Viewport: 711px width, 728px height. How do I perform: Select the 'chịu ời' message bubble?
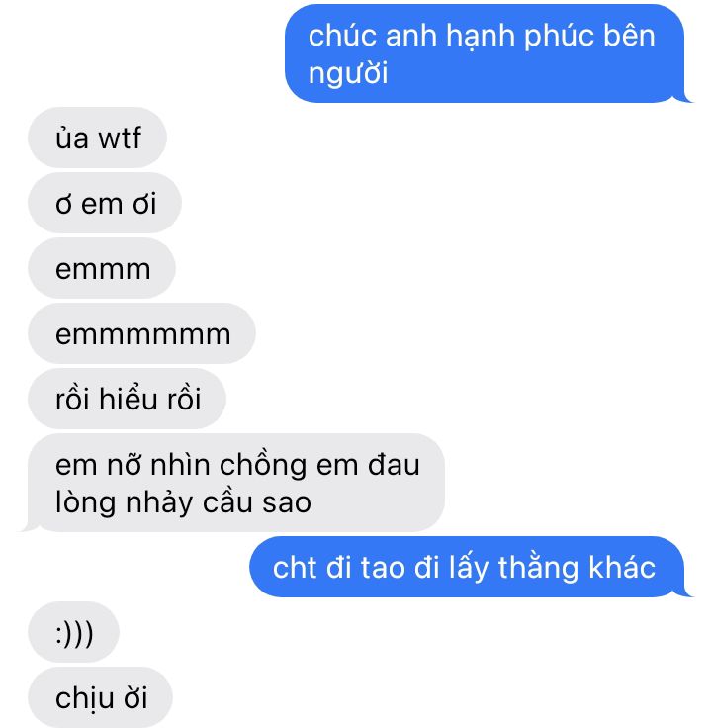coord(100,697)
